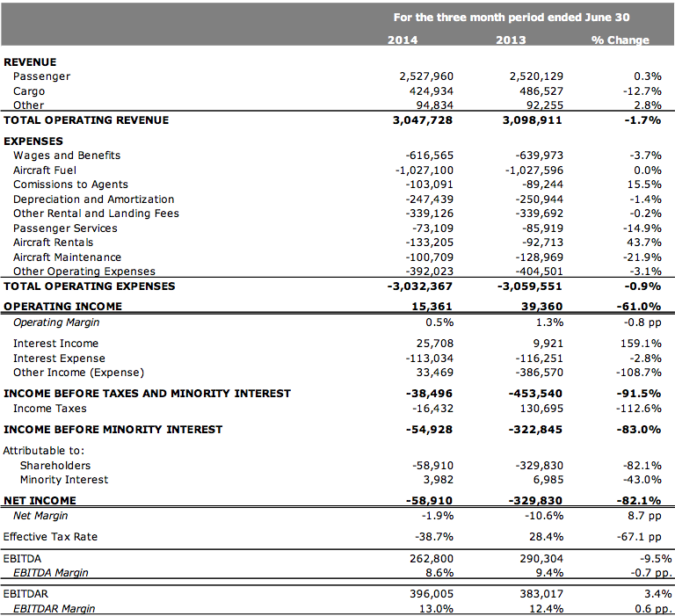675x616 pixels.
Task: Select Other revenue value 94,834
Action: pos(435,105)
